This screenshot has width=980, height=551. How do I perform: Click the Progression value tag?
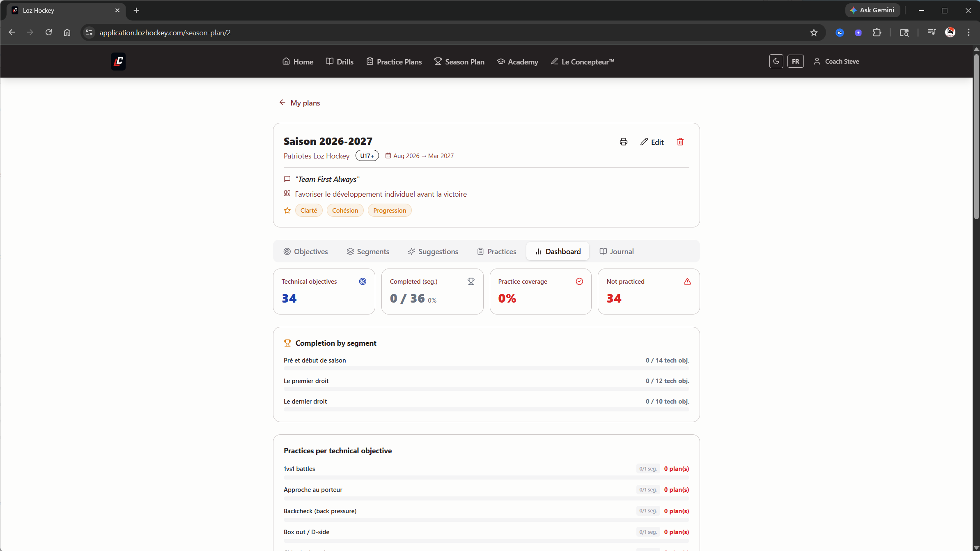point(390,210)
